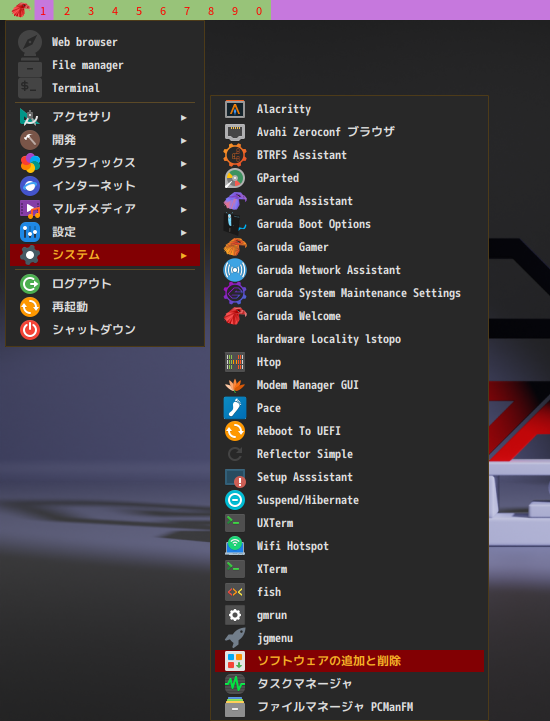The height and width of the screenshot is (721, 550).
Task: Click the ファイルマネージャ PCManFM drawer icon
Action: coord(235,707)
